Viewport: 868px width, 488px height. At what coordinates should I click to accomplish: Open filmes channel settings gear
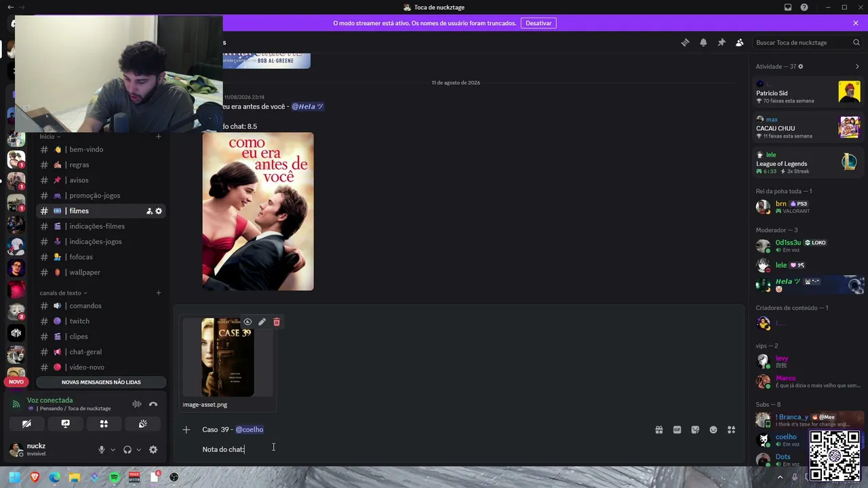(159, 211)
